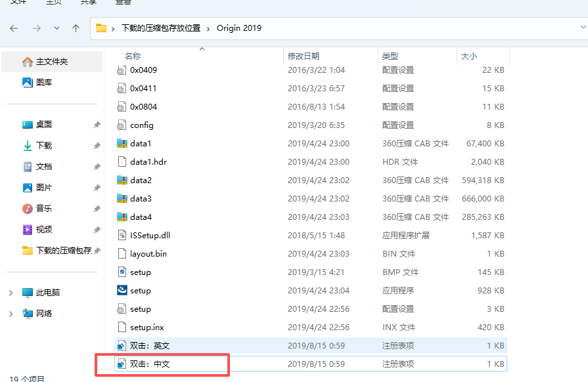Switch to the 共享 tab
588x382 pixels.
point(89,3)
